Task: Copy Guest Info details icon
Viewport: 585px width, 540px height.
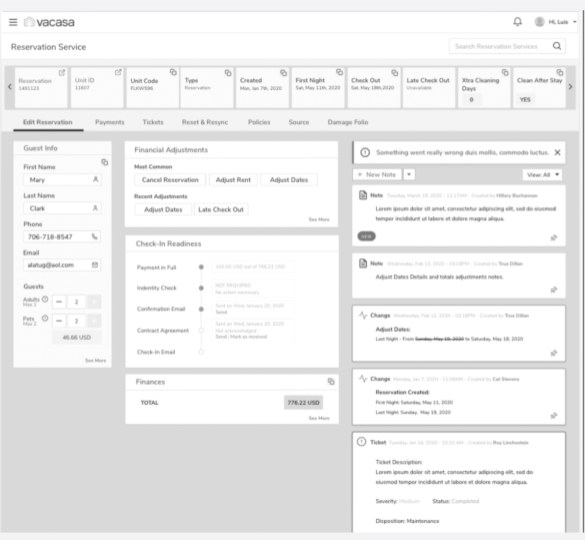Action: (104, 162)
